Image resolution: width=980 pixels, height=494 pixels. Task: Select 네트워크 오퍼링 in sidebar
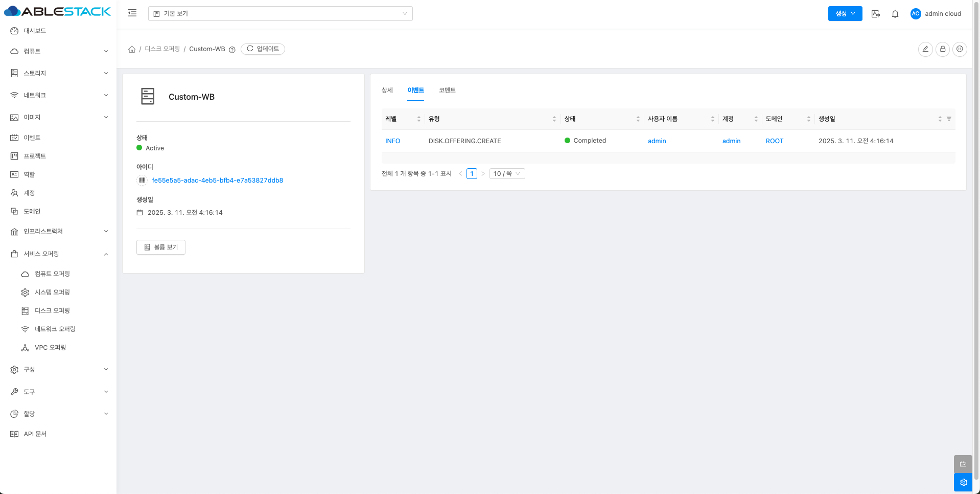pos(55,329)
